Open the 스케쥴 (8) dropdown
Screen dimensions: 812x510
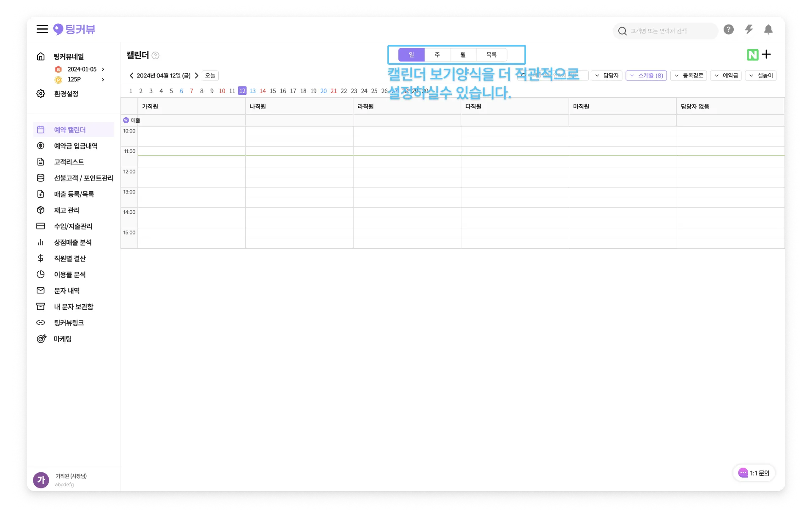tap(646, 75)
